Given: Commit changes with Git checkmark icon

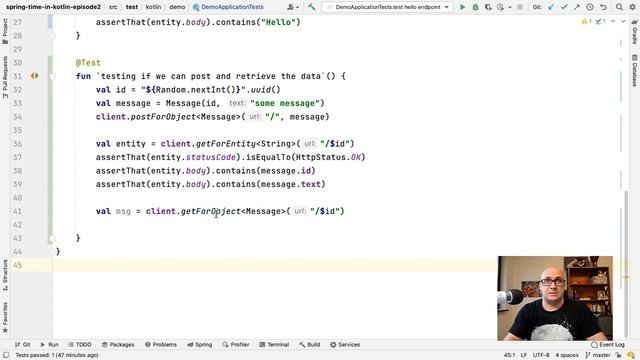Looking at the screenshot, I should [x=564, y=7].
